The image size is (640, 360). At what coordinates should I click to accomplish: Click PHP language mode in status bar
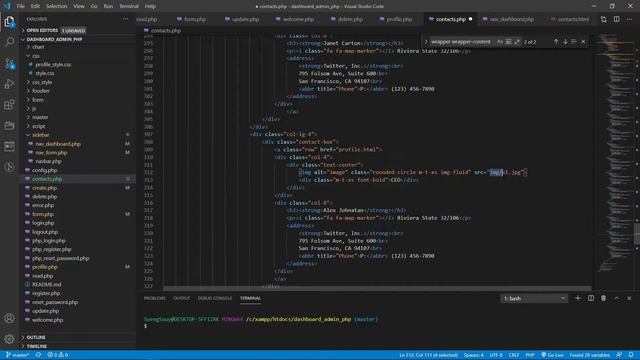pos(530,355)
